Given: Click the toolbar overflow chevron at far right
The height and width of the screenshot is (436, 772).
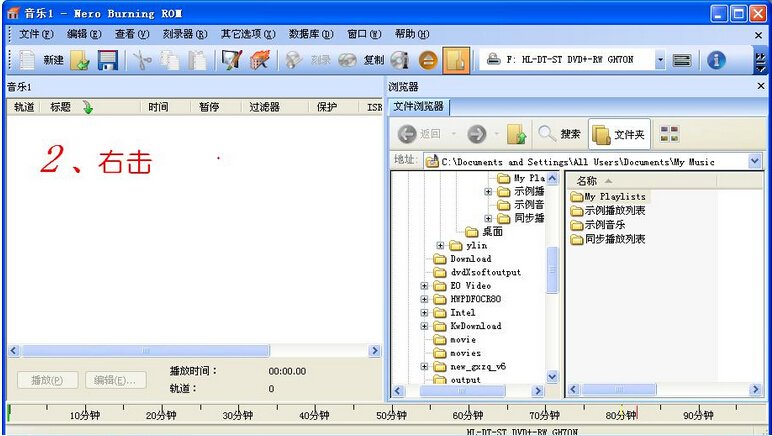Looking at the screenshot, I should (760, 62).
